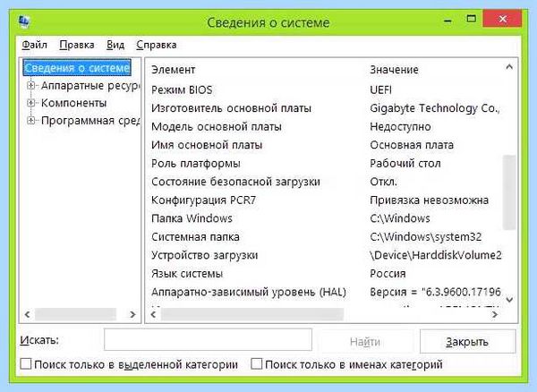Click the Найти button
Viewport: 537px width, 392px height.
click(x=365, y=341)
